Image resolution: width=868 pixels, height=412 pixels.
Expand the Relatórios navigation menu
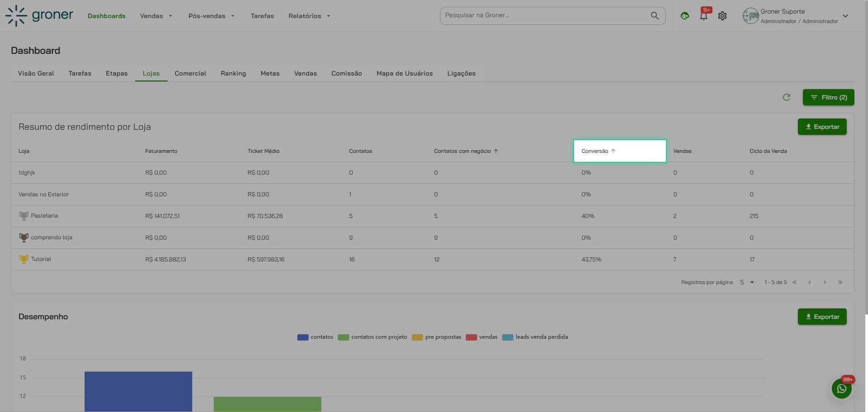310,16
